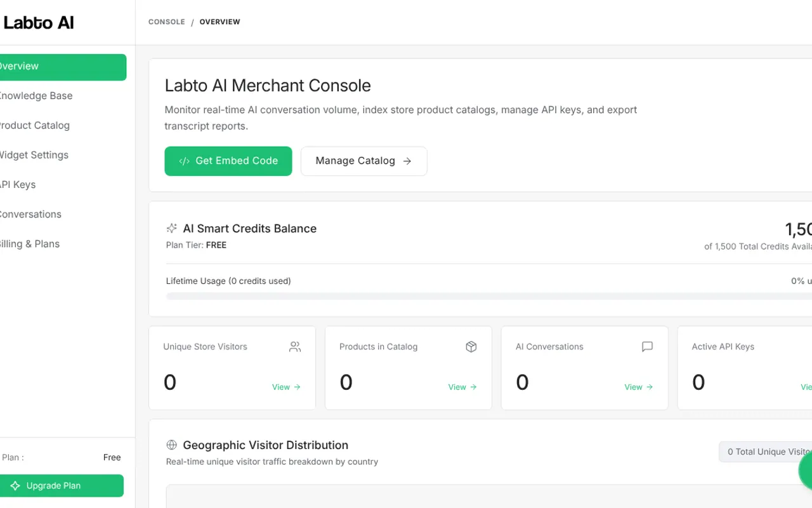Click the code brackets icon on Get Embed Code
The image size is (812, 508).
tap(185, 161)
